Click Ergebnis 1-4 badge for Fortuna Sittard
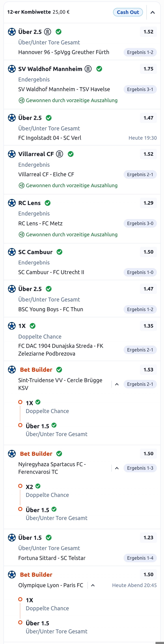164x644 pixels. click(x=140, y=558)
